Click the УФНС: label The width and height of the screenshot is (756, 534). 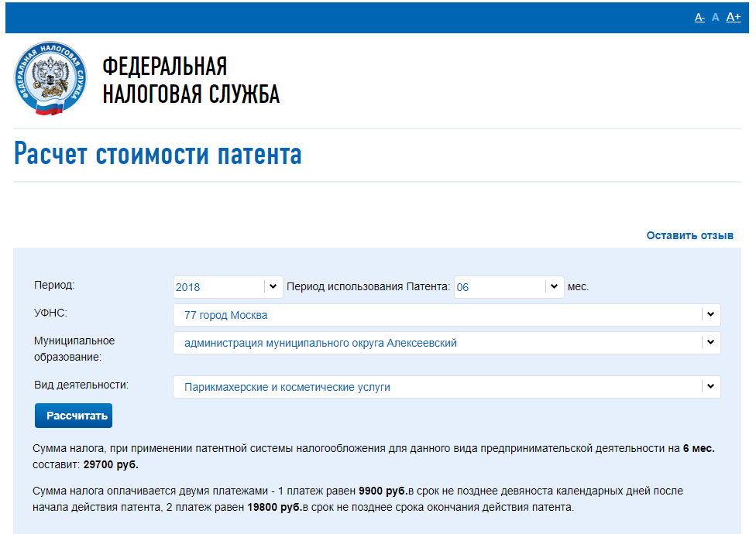click(x=50, y=313)
